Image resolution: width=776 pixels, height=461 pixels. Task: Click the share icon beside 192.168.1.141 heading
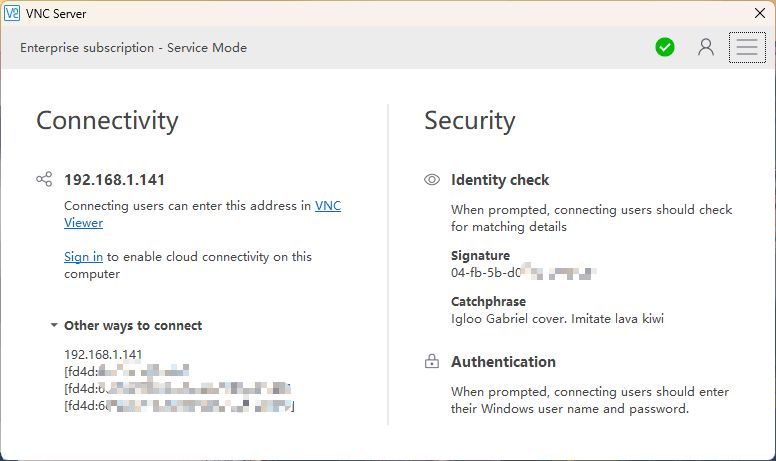pyautogui.click(x=44, y=179)
